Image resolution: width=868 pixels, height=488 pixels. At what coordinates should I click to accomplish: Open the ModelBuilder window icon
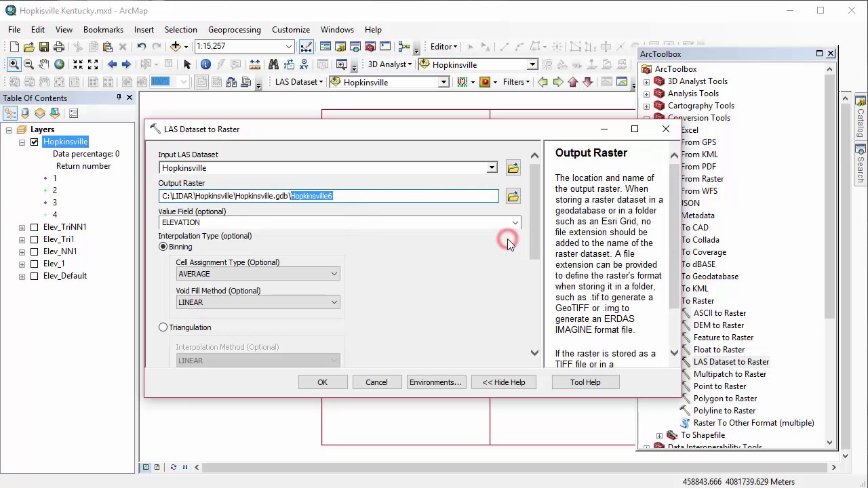[404, 47]
